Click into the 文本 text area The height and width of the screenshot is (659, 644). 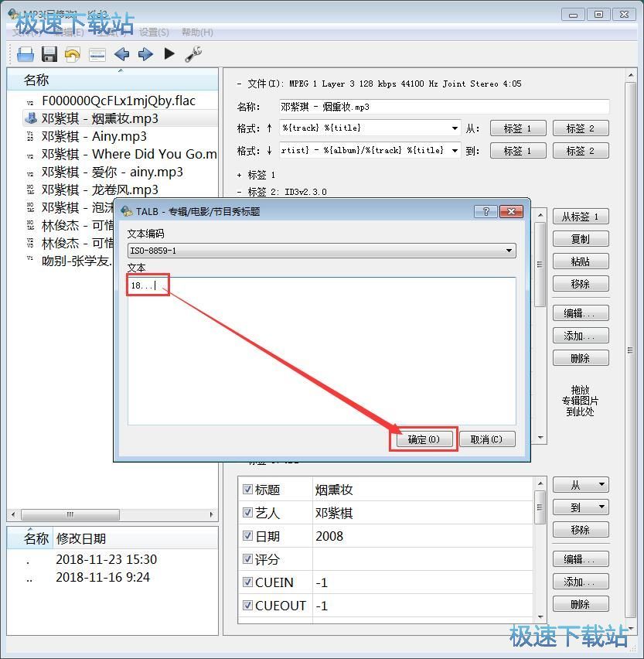pyautogui.click(x=322, y=351)
